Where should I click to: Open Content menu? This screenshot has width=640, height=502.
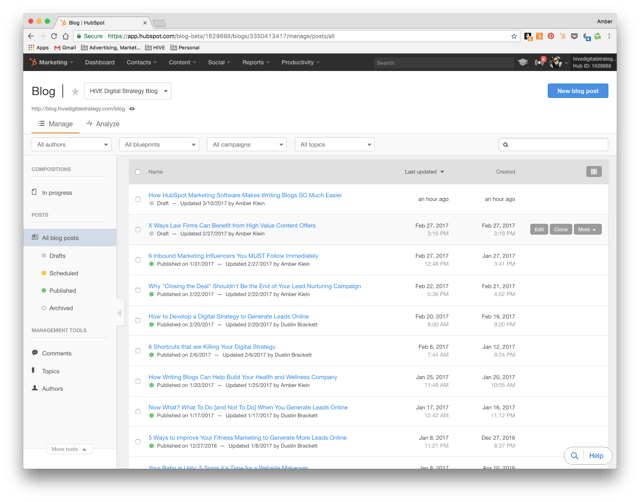point(182,62)
